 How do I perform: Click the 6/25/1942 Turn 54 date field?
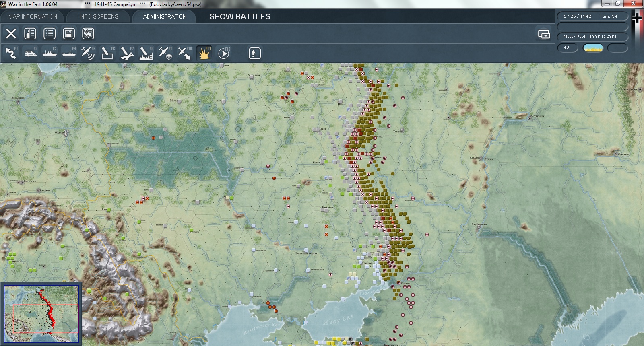click(592, 16)
